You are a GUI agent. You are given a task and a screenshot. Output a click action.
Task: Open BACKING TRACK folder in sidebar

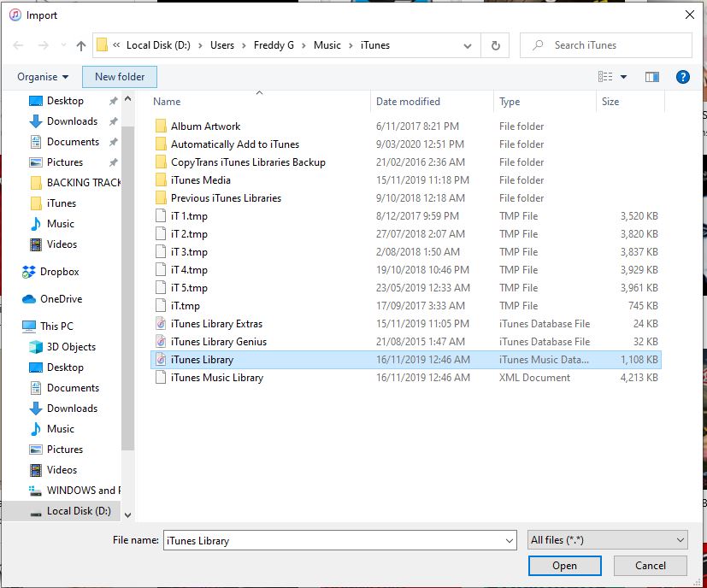[x=84, y=183]
